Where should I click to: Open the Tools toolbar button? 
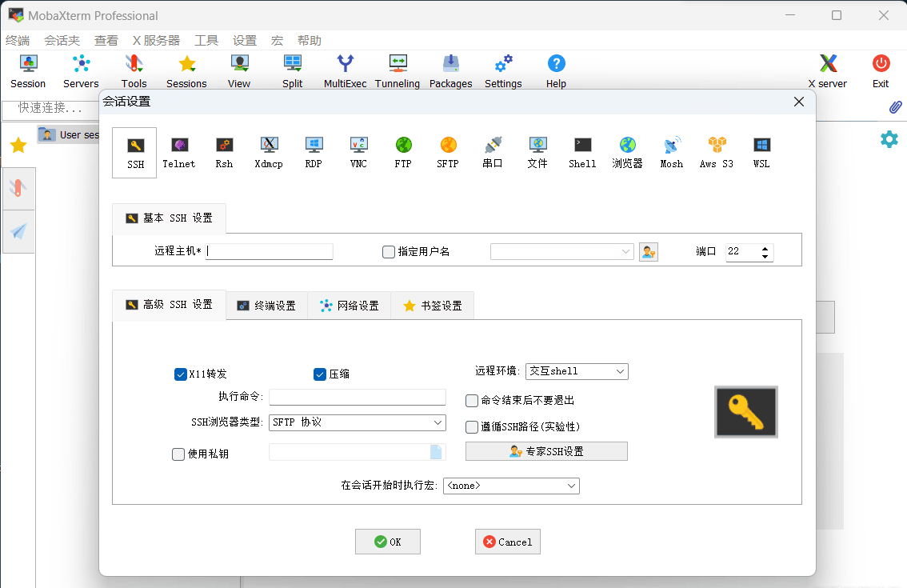point(134,71)
